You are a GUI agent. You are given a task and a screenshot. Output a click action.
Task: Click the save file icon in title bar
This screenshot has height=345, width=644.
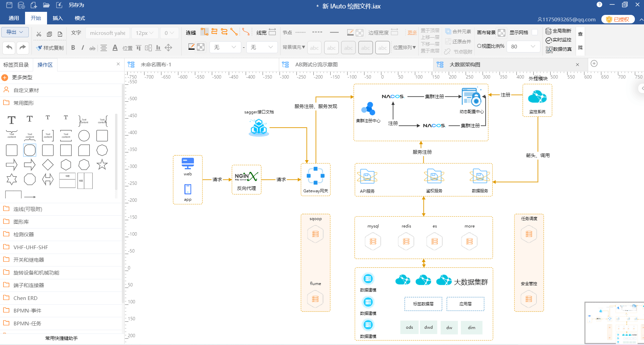[9, 5]
